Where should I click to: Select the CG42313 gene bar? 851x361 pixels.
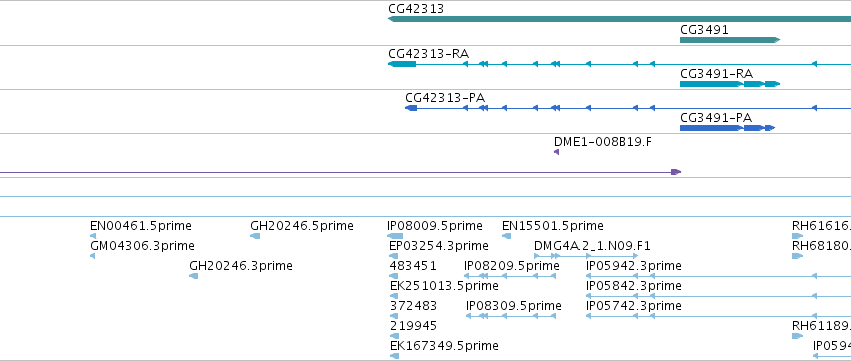click(619, 20)
